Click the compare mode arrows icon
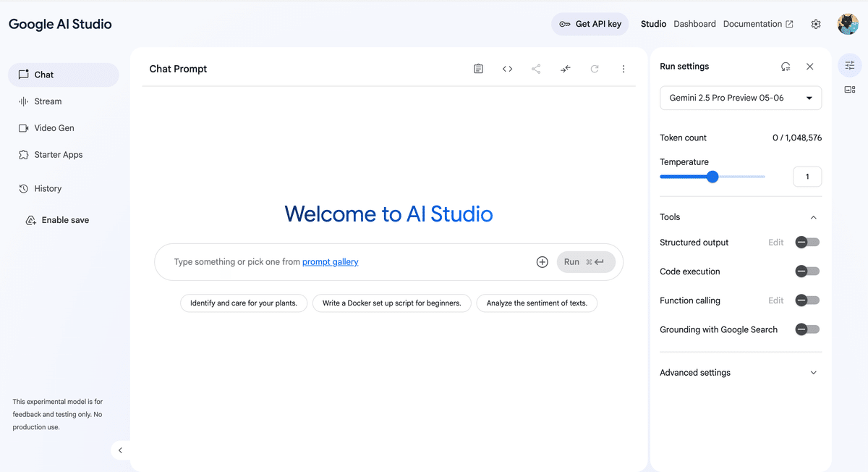Screen dimensions: 868x472 click(566, 69)
